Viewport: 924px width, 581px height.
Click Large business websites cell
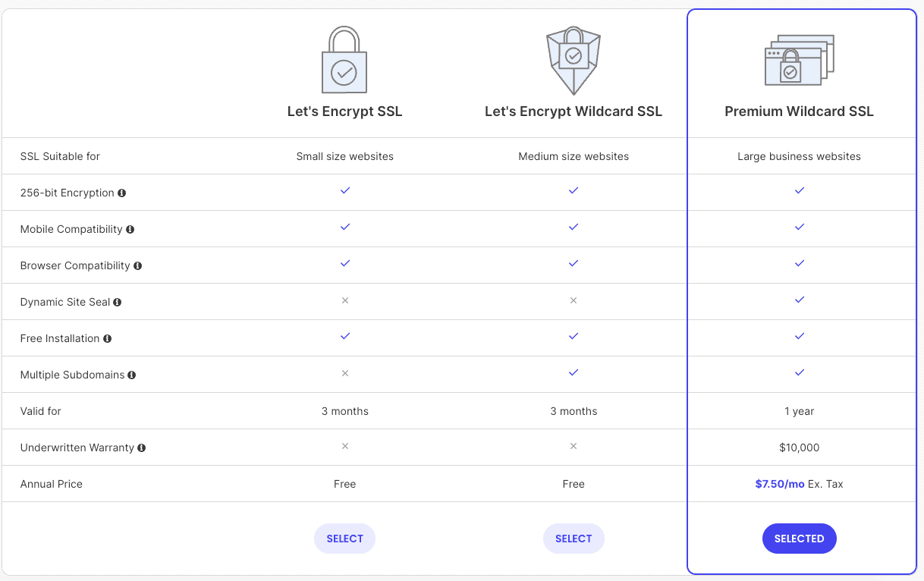[799, 156]
